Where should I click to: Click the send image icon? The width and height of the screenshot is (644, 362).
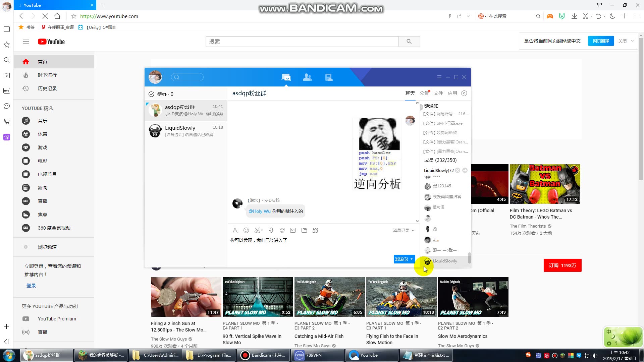tap(293, 230)
